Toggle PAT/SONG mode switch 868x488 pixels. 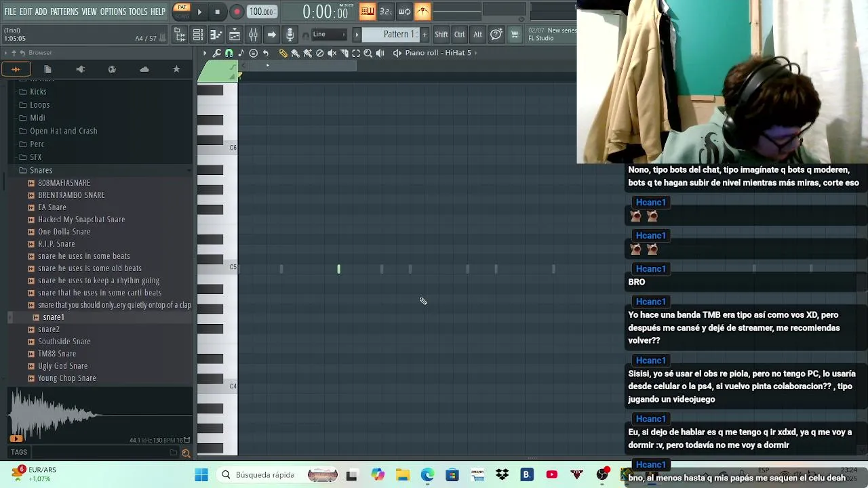point(181,12)
